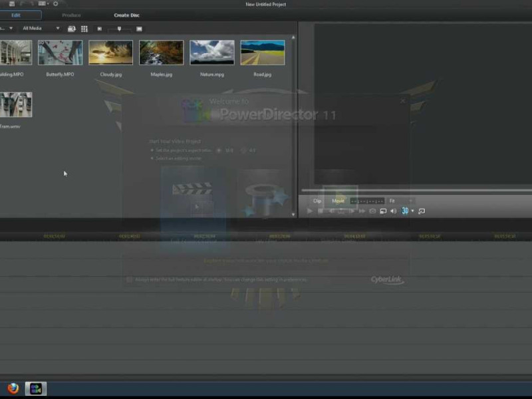Select the Maples.jpg thumbnail
The height and width of the screenshot is (399, 532).
161,53
